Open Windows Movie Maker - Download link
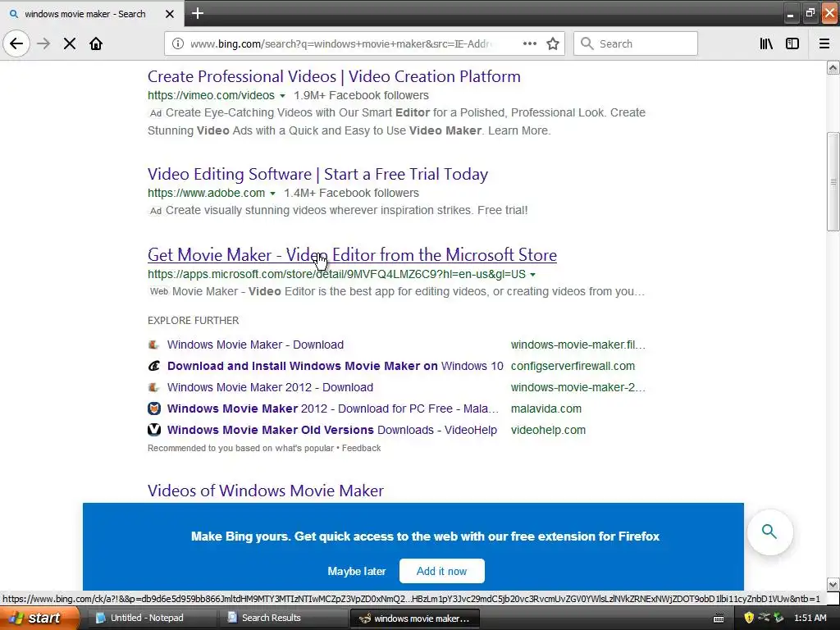This screenshot has width=840, height=630. tap(256, 345)
